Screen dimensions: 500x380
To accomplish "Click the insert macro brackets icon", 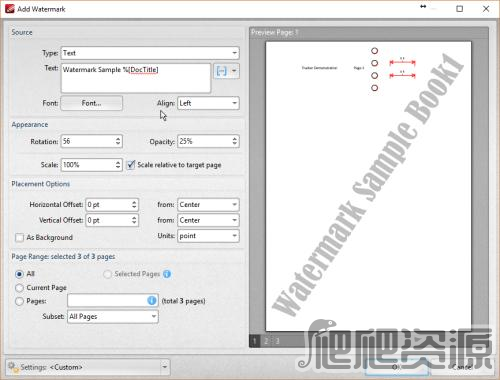I will click(x=221, y=71).
